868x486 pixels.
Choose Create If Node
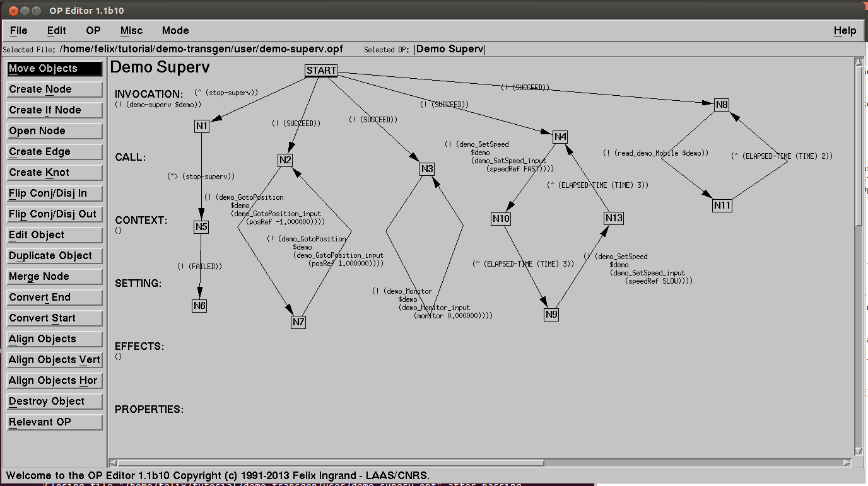54,110
